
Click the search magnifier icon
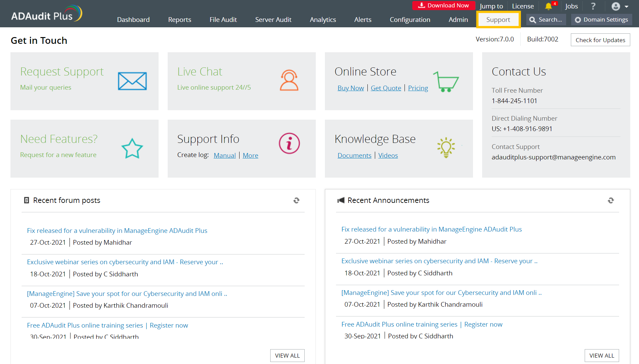pos(533,20)
